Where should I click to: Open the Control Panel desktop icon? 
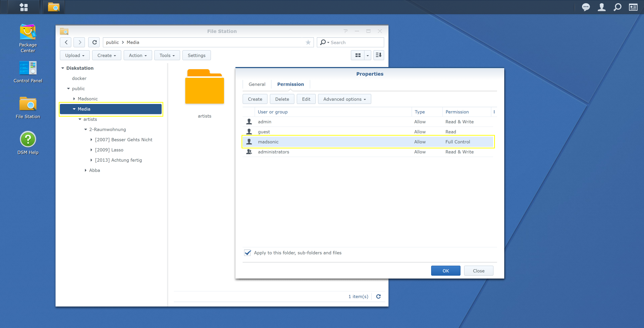28,72
